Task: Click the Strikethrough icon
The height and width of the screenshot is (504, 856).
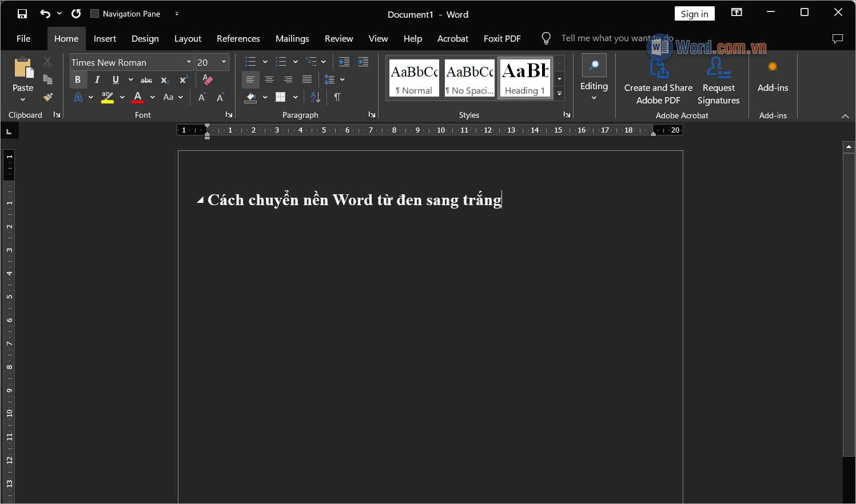Action: click(x=146, y=80)
